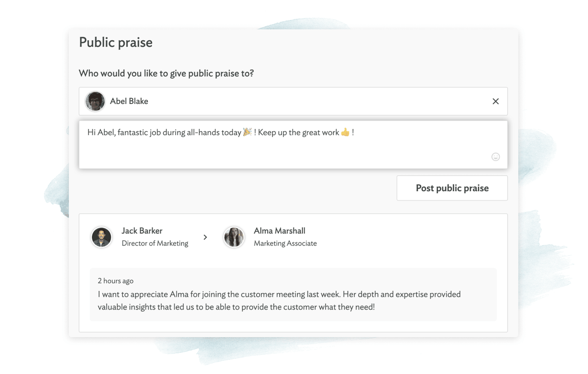Click the Post public praise button
This screenshot has width=588, height=374.
[x=452, y=188]
